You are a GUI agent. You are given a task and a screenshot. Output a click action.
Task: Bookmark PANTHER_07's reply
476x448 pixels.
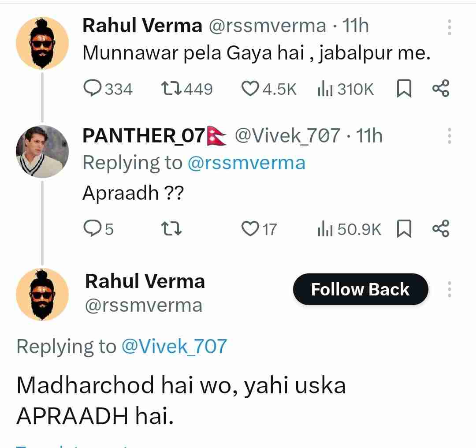(x=404, y=228)
